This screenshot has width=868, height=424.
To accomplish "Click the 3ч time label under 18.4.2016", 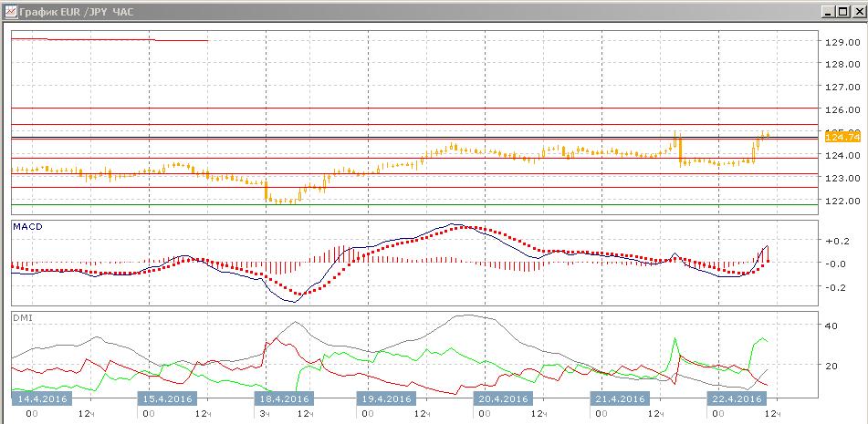I will click(265, 413).
